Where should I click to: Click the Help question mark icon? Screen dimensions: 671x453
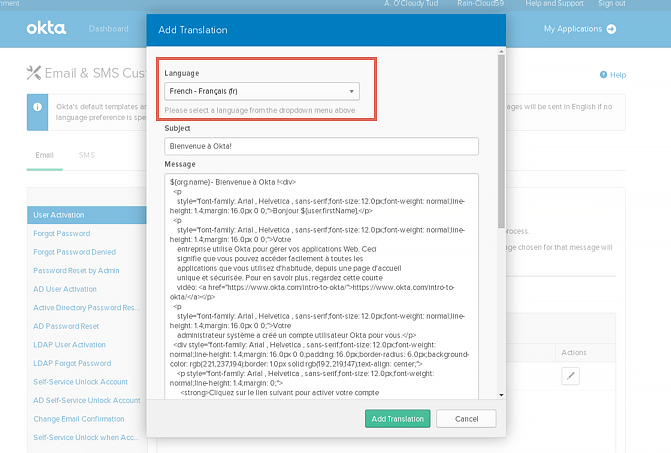pyautogui.click(x=603, y=74)
